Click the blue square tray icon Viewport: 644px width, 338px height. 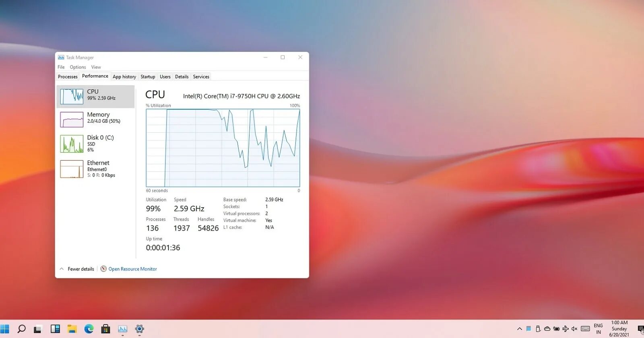[x=529, y=329]
